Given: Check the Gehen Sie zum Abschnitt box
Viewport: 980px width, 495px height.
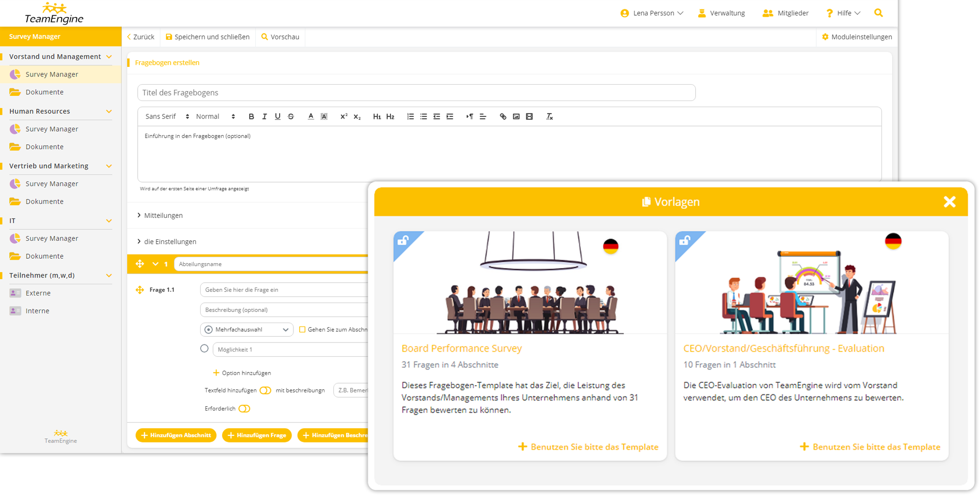Looking at the screenshot, I should click(302, 330).
